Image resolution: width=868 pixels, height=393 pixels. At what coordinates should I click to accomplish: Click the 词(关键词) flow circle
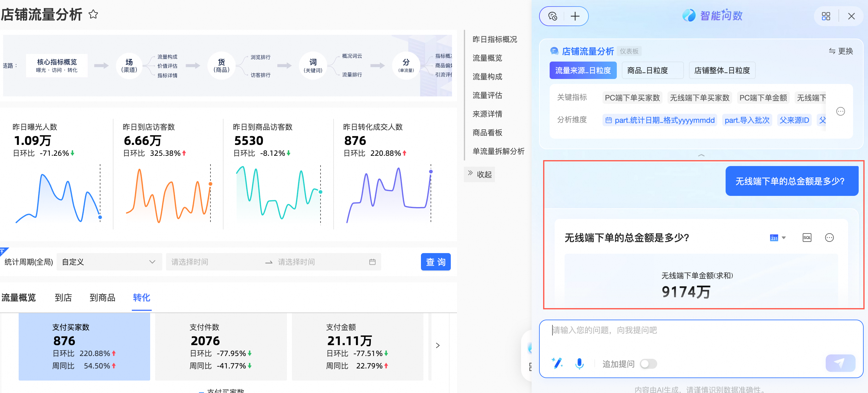313,65
